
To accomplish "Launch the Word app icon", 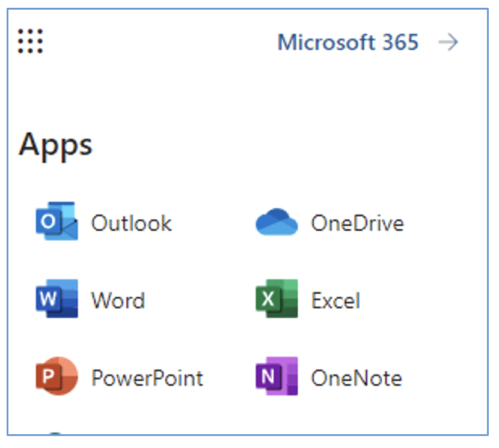I will (57, 298).
